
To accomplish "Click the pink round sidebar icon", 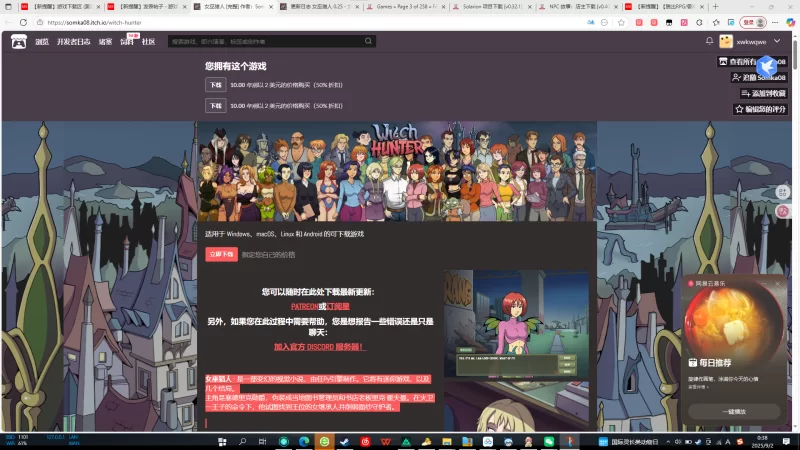I will click(783, 211).
